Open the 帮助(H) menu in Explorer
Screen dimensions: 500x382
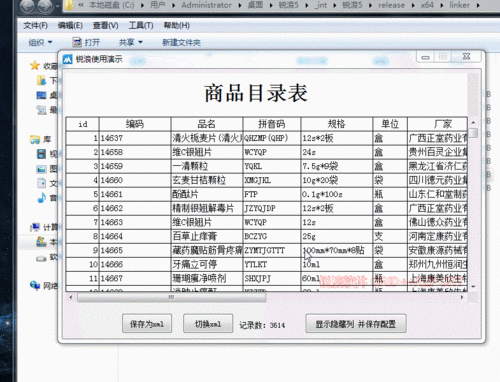pyautogui.click(x=177, y=26)
